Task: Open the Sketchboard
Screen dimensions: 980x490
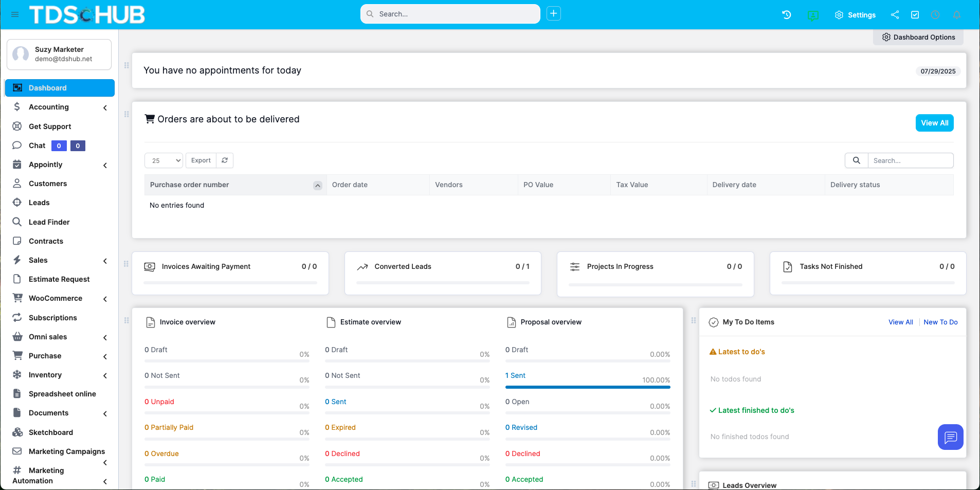Action: pos(49,432)
